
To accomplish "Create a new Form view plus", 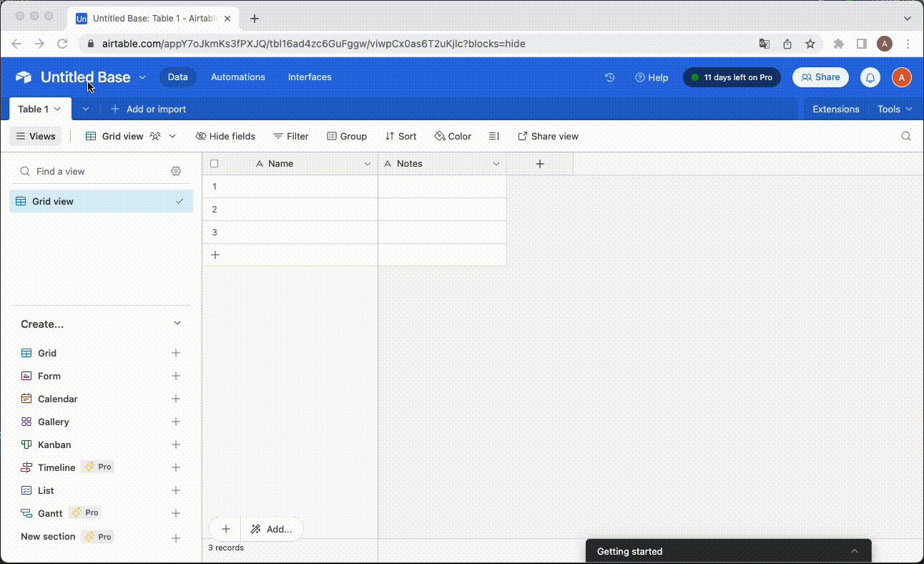I will 176,376.
